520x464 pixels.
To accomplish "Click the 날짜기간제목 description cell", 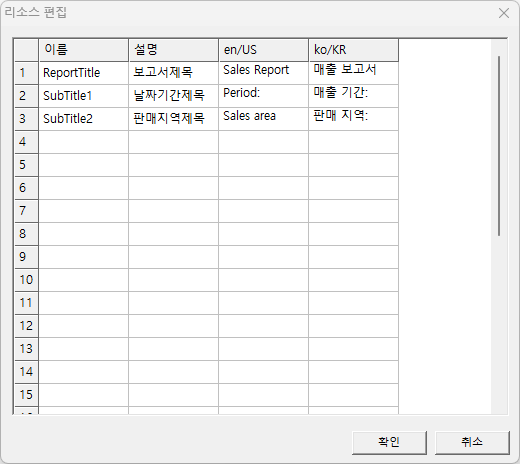I will click(174, 96).
